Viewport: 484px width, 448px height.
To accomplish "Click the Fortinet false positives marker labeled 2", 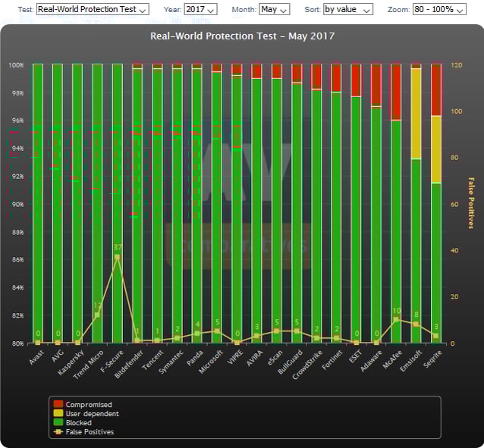I will 336,338.
